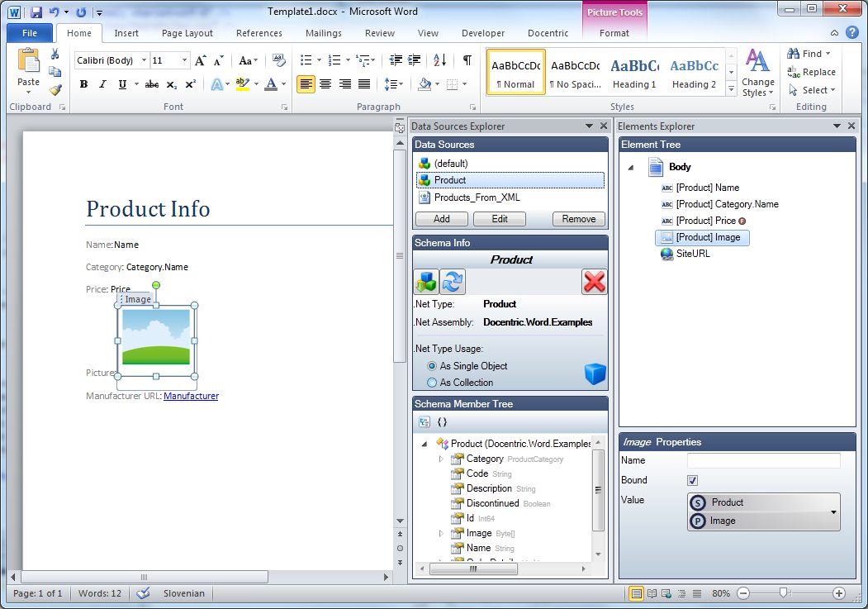Image resolution: width=868 pixels, height=609 pixels.
Task: Switch to Web Layout view in status bar
Action: coord(666,593)
